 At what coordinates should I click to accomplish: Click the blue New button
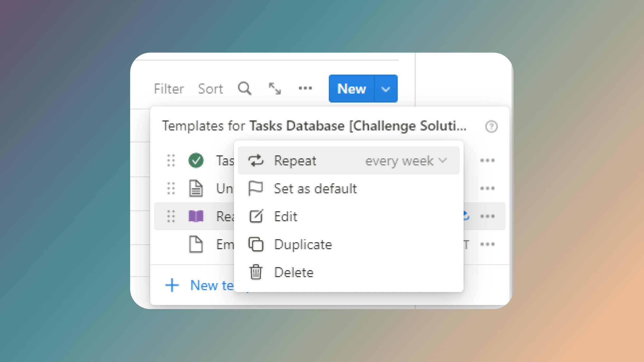coord(351,88)
